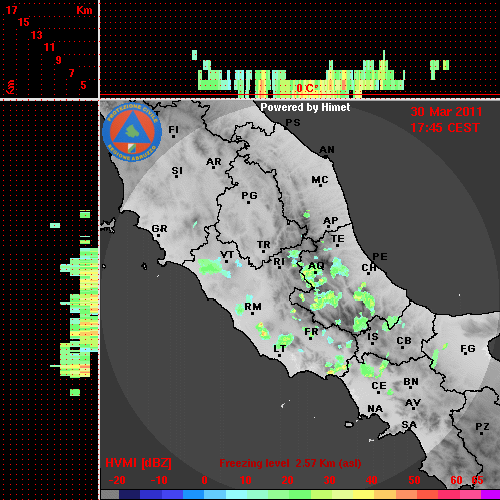Click the Protezione Civile Abruzzo logo

pos(132,133)
